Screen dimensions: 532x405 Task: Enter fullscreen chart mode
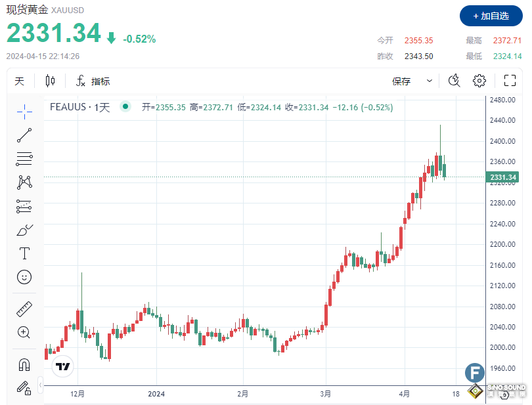click(x=510, y=80)
